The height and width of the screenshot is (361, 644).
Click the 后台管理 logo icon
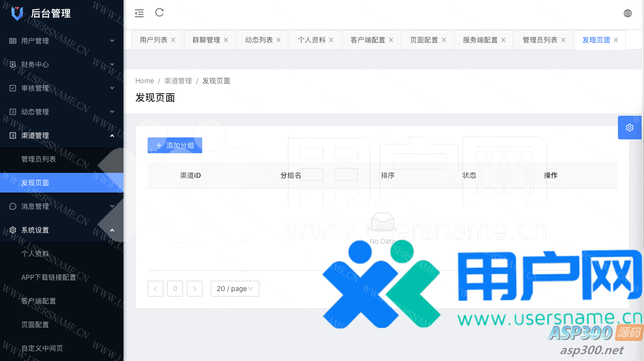pos(17,13)
